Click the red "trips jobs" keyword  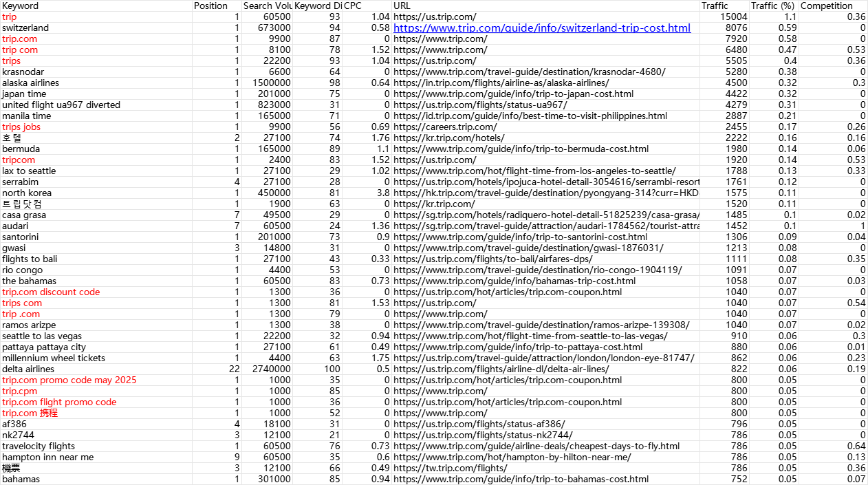point(21,127)
